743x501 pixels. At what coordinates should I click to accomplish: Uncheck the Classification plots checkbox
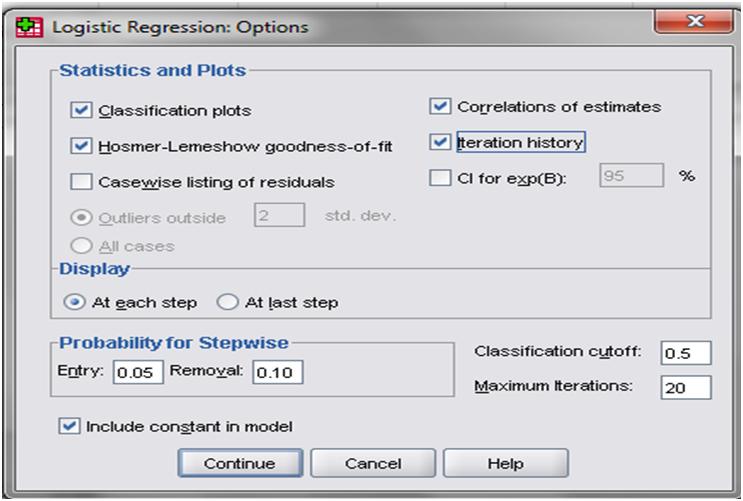pos(81,110)
